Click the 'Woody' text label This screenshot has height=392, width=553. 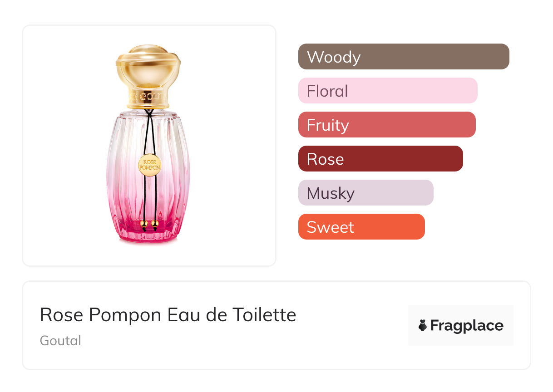[334, 57]
